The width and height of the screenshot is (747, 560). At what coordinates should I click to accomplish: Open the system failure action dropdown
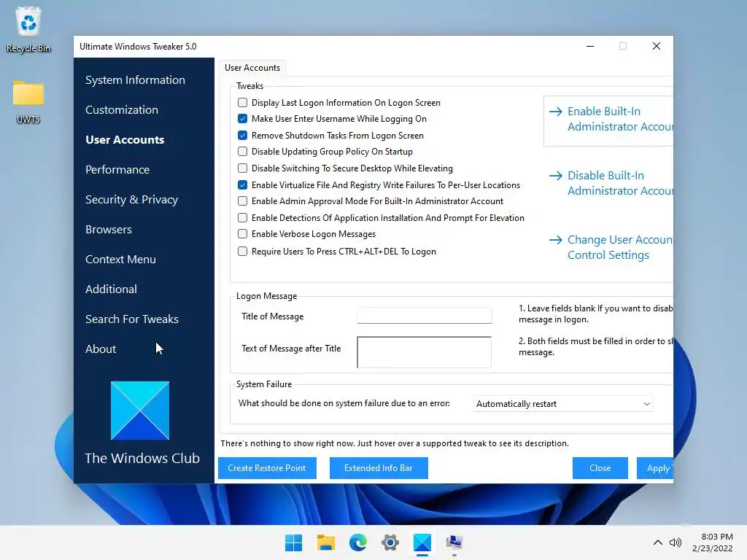coord(563,404)
